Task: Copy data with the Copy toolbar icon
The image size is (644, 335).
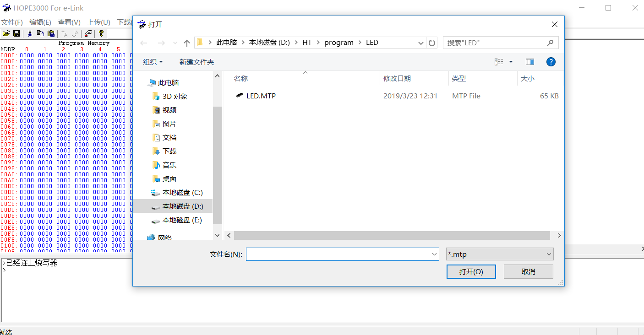Action: pos(40,33)
